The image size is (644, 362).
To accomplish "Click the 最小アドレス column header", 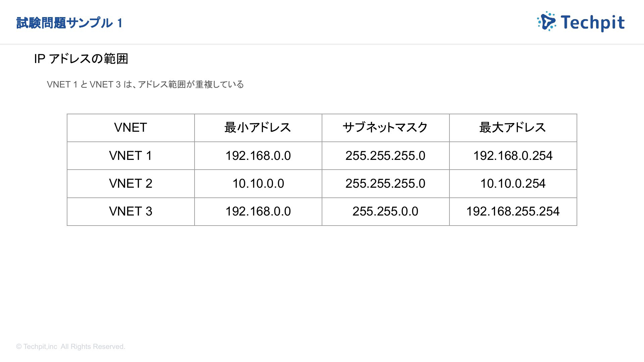I will click(x=258, y=128).
